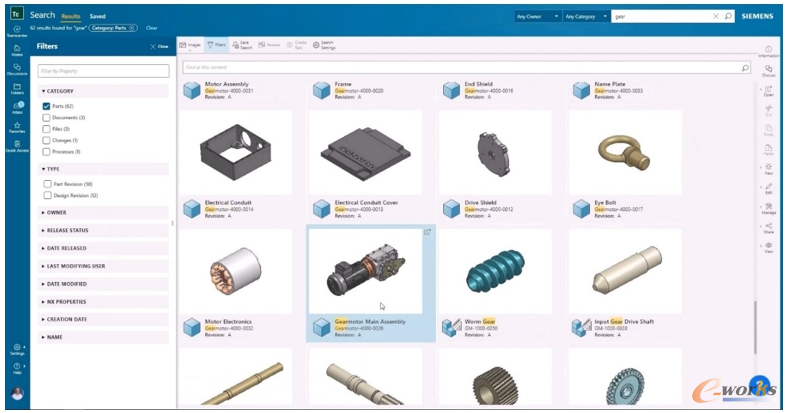Clear the gear search text with X

716,16
